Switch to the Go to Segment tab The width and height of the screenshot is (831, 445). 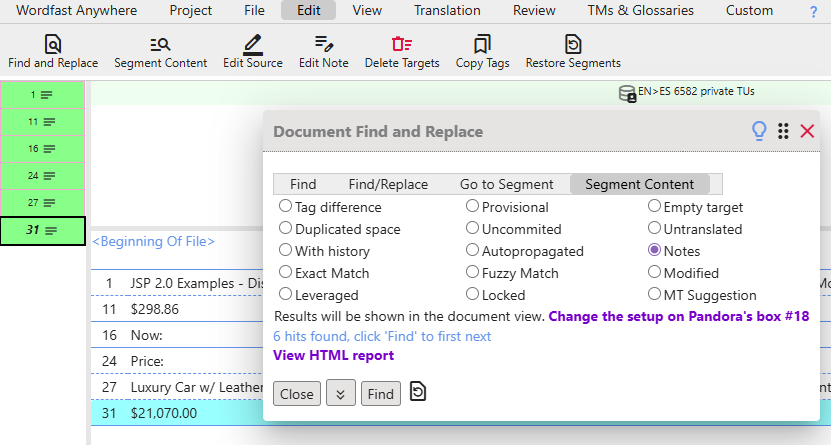point(507,184)
